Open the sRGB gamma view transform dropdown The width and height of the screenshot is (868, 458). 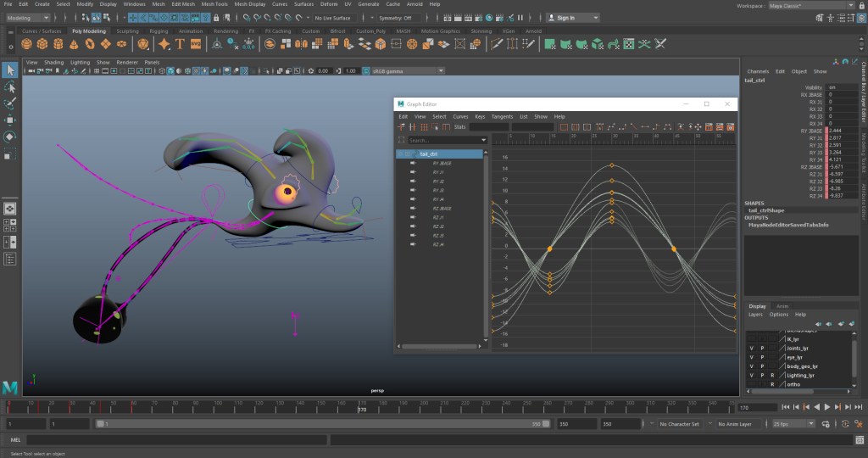point(403,70)
